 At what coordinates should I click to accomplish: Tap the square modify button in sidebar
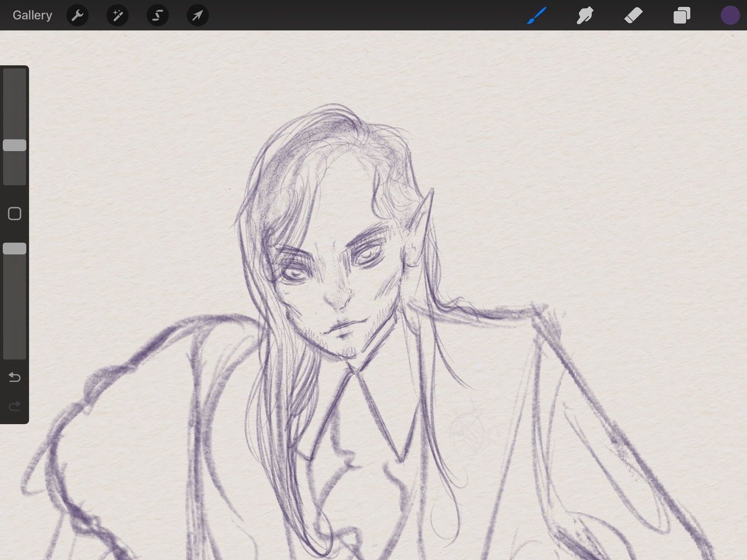(x=14, y=214)
